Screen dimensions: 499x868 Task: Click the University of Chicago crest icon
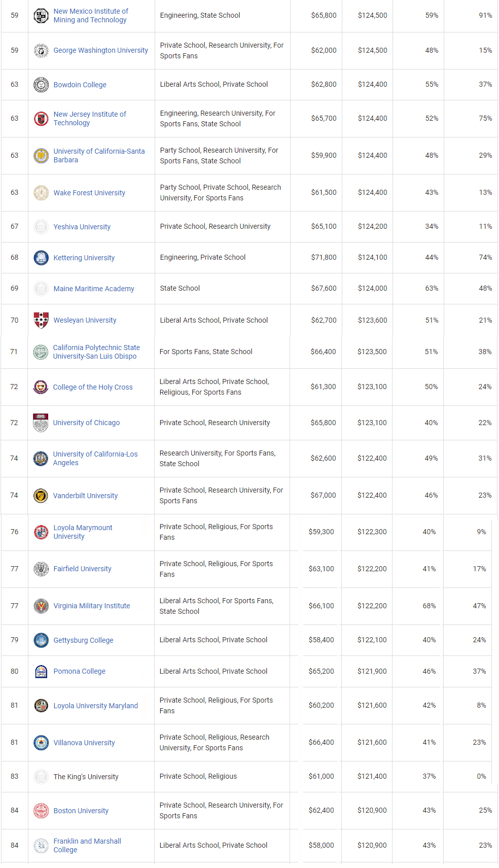coord(40,423)
